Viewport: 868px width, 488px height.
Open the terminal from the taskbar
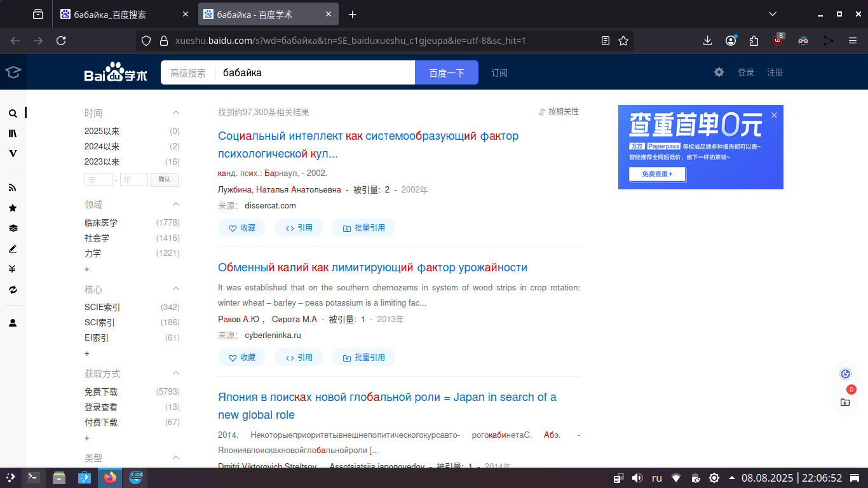pyautogui.click(x=33, y=478)
